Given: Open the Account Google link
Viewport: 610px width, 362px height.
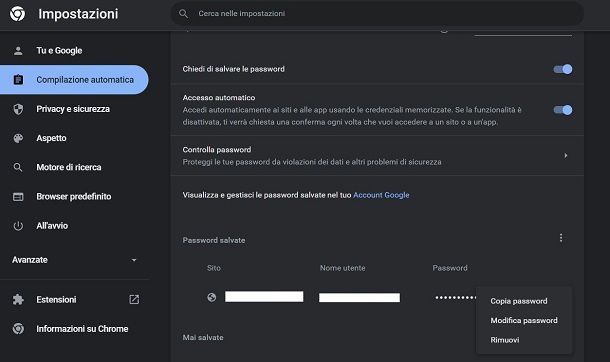Looking at the screenshot, I should 381,195.
